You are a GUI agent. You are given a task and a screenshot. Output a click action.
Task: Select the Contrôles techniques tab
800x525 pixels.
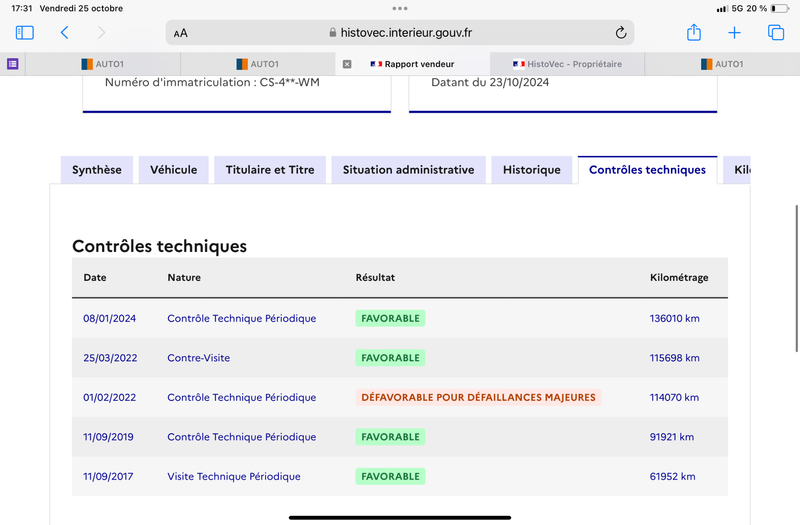point(647,170)
